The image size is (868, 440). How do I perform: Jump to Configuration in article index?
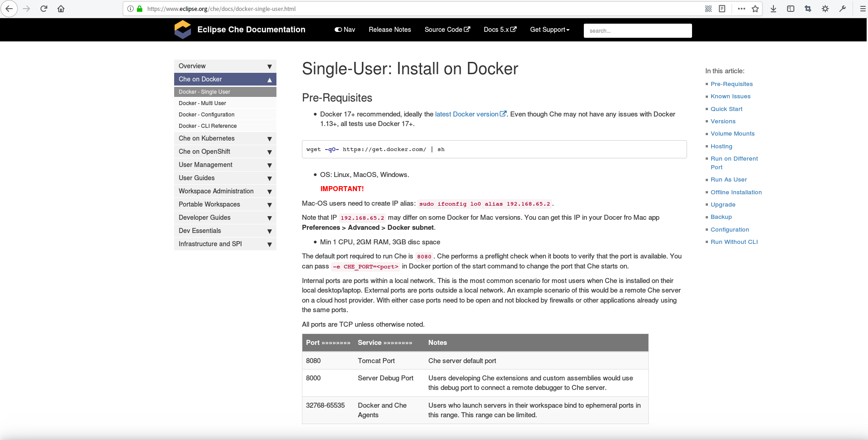pos(730,230)
